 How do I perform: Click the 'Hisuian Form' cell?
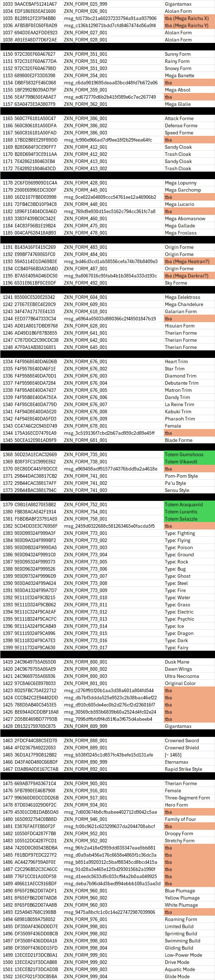pyautogui.click(x=180, y=326)
